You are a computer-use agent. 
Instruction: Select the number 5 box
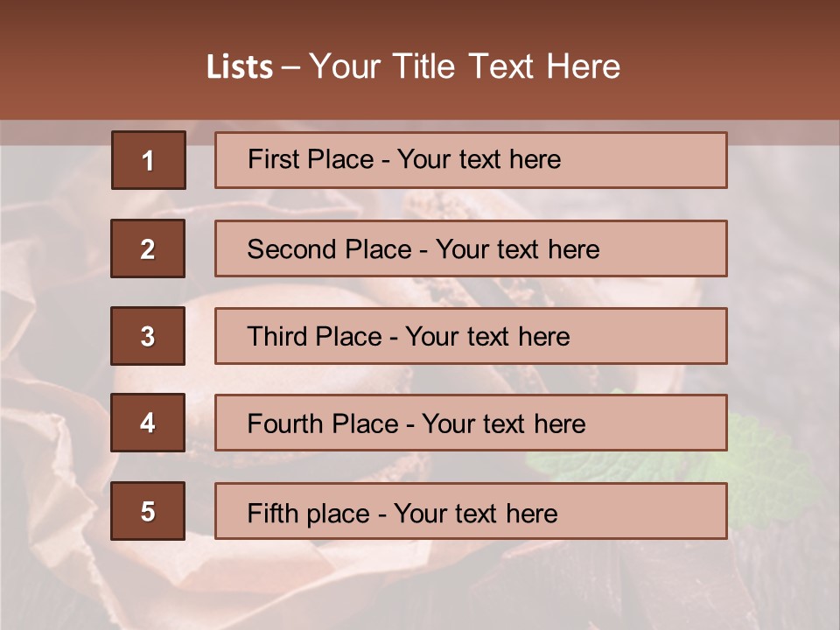[148, 510]
